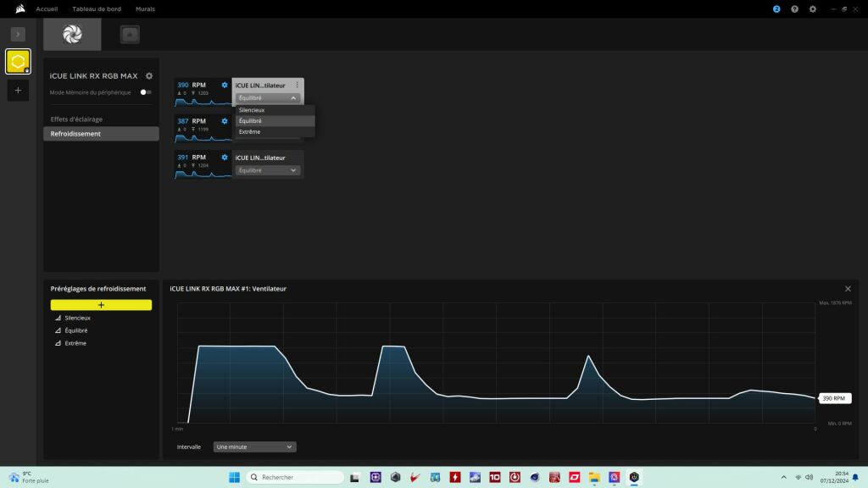Open the Intervalle dropdown showing Une minute
This screenshot has width=868, height=488.
(x=254, y=446)
